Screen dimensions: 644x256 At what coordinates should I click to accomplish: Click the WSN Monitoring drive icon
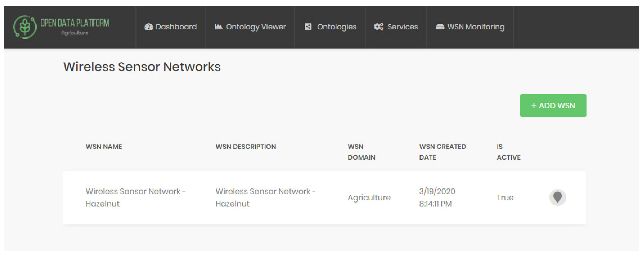click(x=440, y=27)
